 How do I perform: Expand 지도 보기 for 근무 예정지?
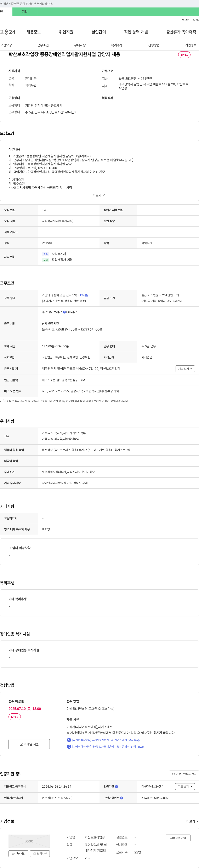point(185,369)
